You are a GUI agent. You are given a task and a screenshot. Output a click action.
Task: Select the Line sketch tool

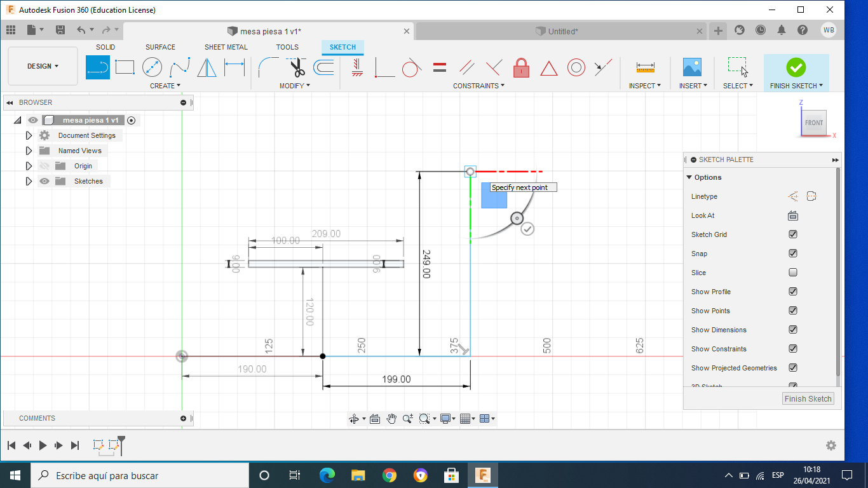tap(98, 67)
